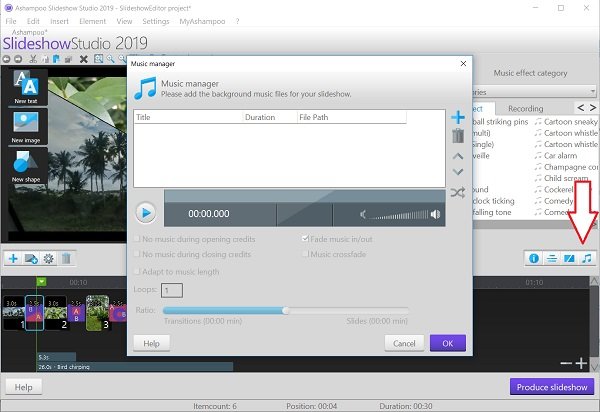Click the horizontal lines subtitle icon

pos(551,259)
